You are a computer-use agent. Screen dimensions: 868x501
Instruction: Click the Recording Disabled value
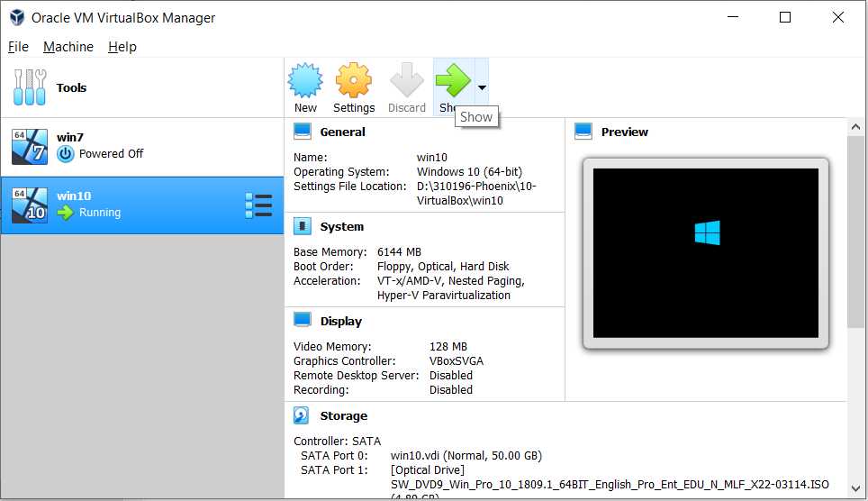click(451, 390)
